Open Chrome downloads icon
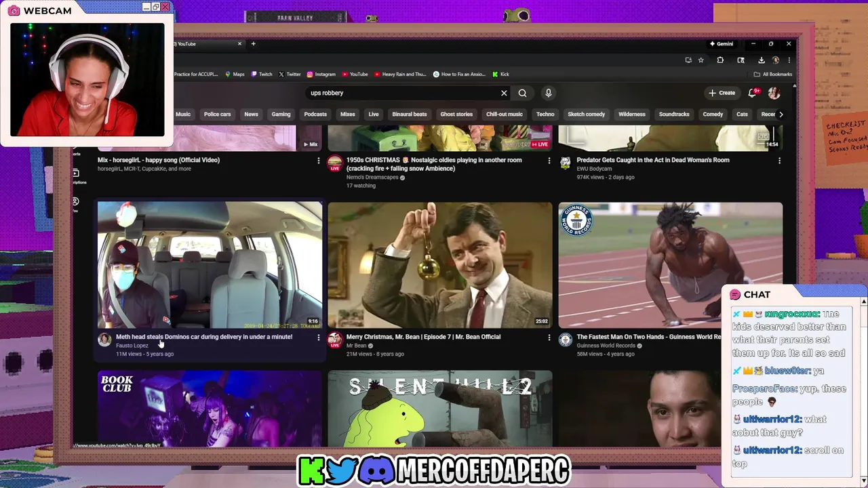 [x=762, y=60]
